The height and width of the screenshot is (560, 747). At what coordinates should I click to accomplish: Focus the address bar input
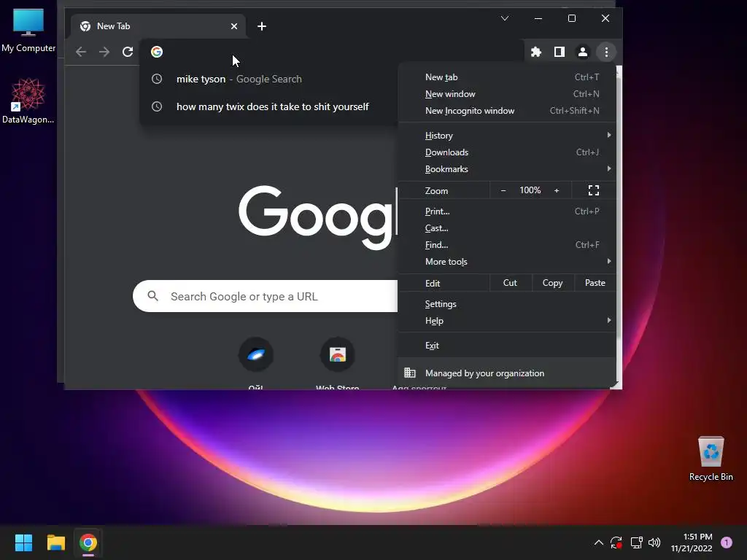coord(333,52)
